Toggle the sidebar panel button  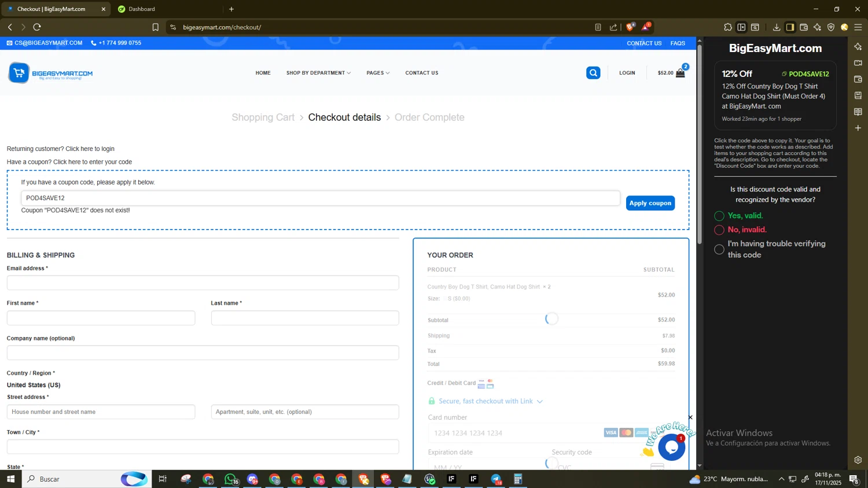(790, 27)
